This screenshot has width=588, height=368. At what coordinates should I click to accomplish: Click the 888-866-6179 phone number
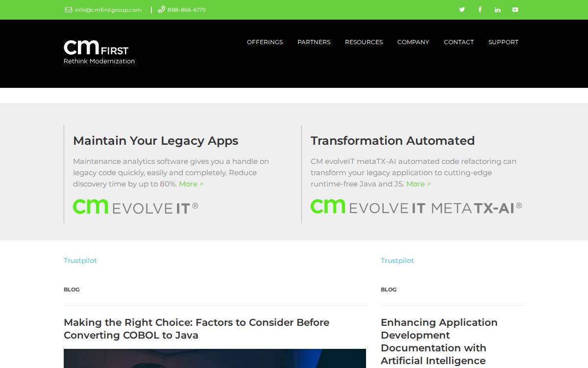click(x=186, y=10)
